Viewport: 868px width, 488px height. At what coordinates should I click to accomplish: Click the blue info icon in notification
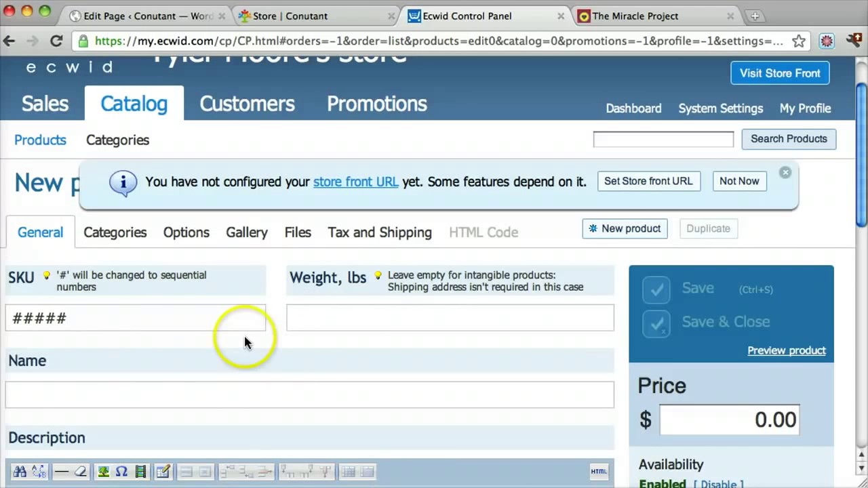[123, 182]
